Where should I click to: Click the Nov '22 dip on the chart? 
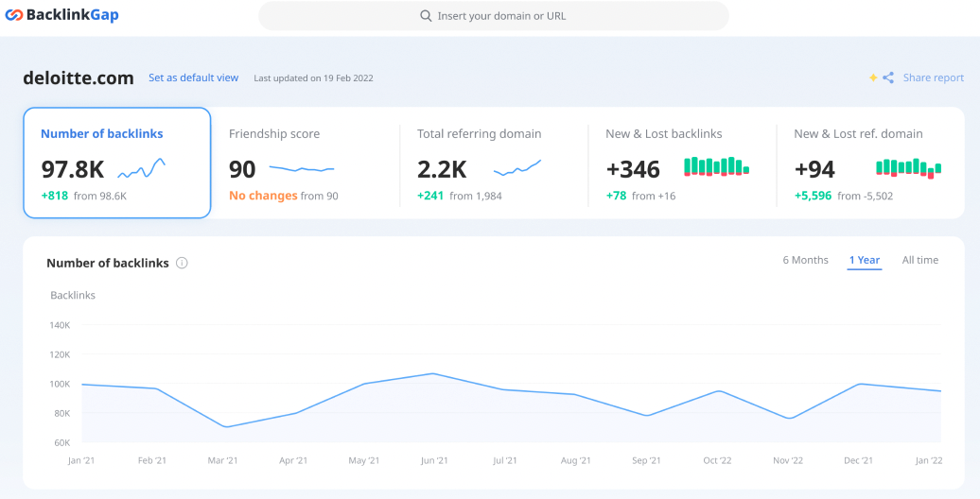click(x=790, y=419)
